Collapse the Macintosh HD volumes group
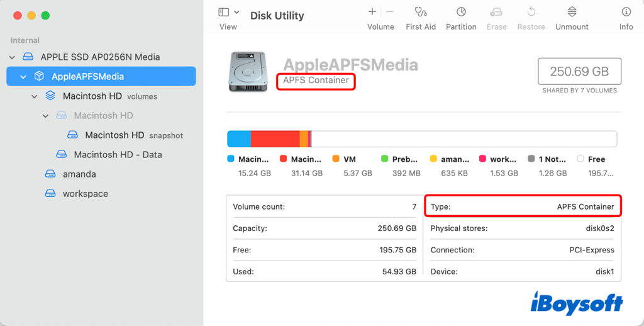 click(35, 96)
